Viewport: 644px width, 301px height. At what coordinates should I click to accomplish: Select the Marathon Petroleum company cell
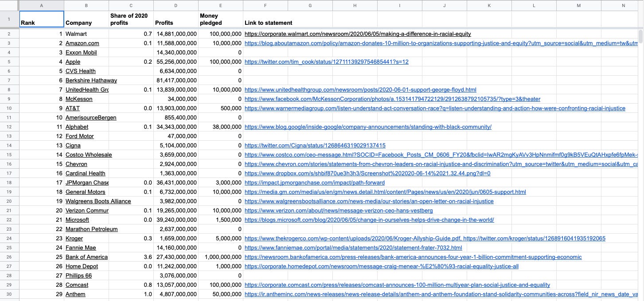point(86,229)
